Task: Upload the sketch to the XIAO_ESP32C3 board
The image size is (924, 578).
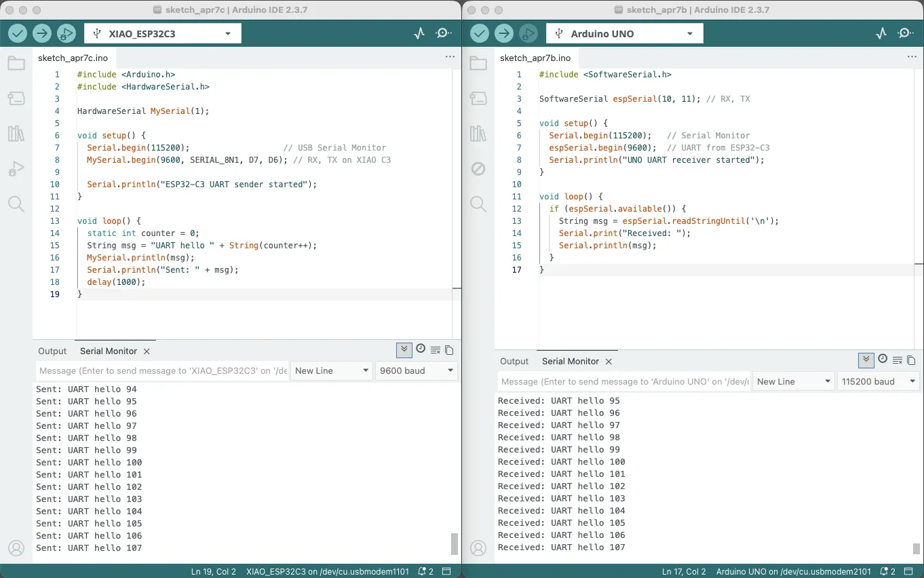Action: [42, 33]
